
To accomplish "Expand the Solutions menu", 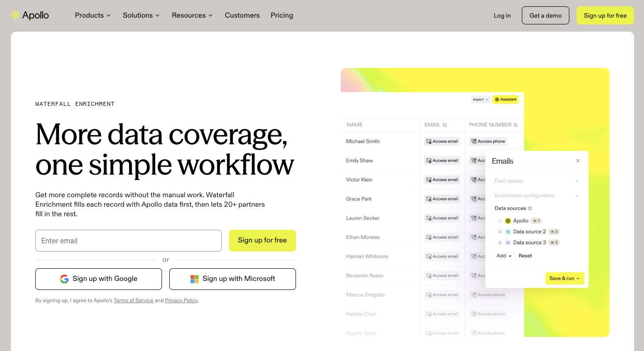I will (x=141, y=15).
